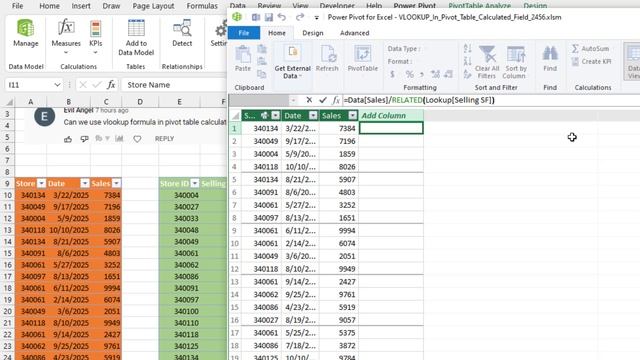Select row 1 header in Power Pivot grid
The height and width of the screenshot is (360, 640).
pos(235,128)
